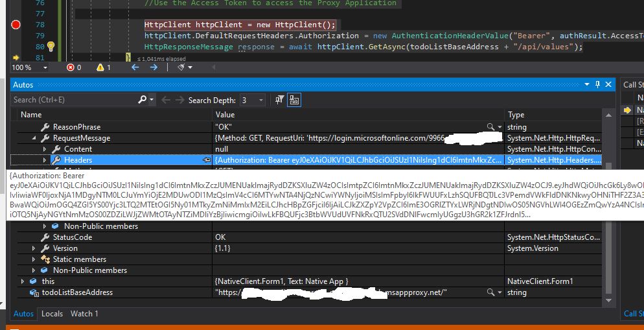Click the "{1.1}" Version value
The width and height of the screenshot is (644, 330).
tap(223, 248)
